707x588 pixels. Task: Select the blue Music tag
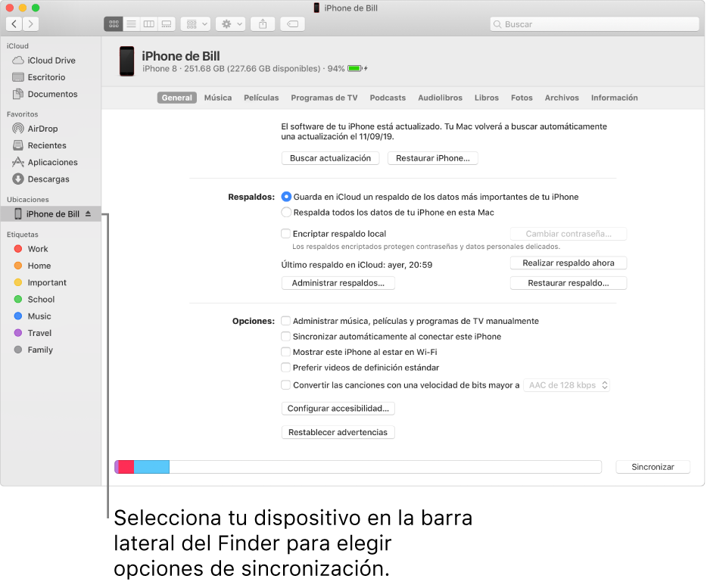(x=33, y=316)
